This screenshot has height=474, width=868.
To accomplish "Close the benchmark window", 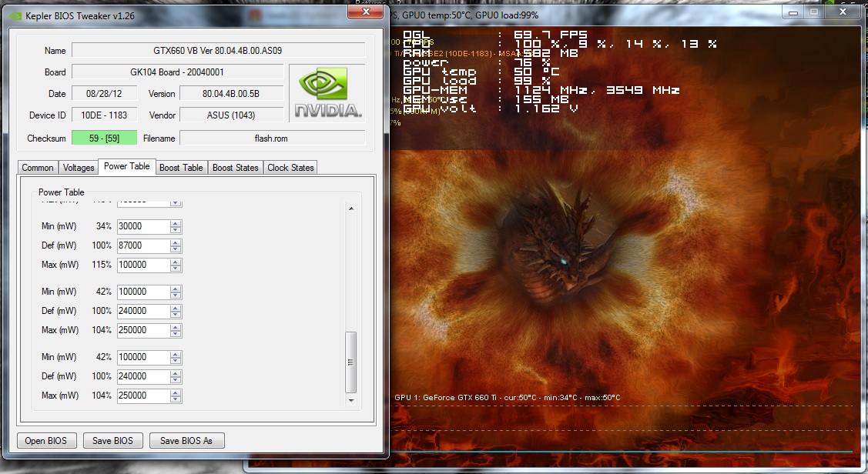I will click(x=843, y=12).
